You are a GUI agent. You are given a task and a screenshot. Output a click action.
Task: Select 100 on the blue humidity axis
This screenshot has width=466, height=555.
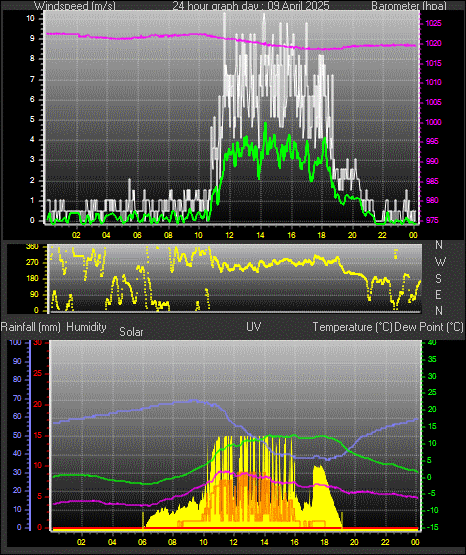coord(16,343)
